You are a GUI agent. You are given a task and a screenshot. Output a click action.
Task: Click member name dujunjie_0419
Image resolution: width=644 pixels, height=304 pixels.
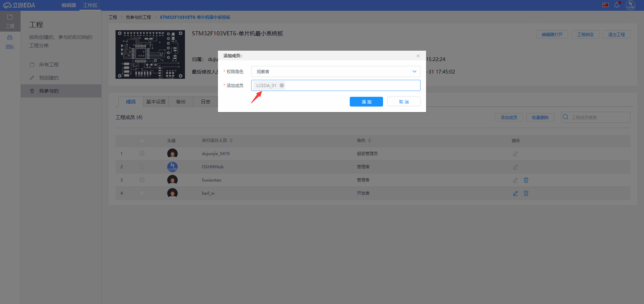pos(216,154)
